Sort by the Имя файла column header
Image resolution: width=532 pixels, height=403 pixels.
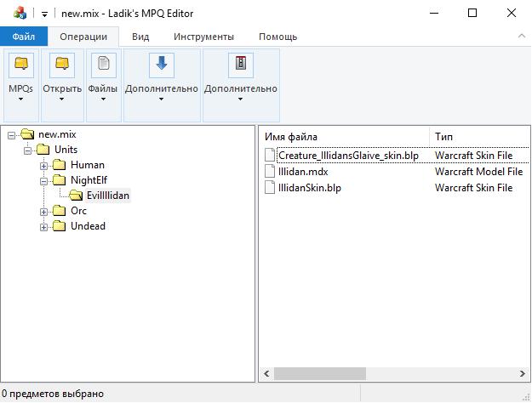click(343, 136)
